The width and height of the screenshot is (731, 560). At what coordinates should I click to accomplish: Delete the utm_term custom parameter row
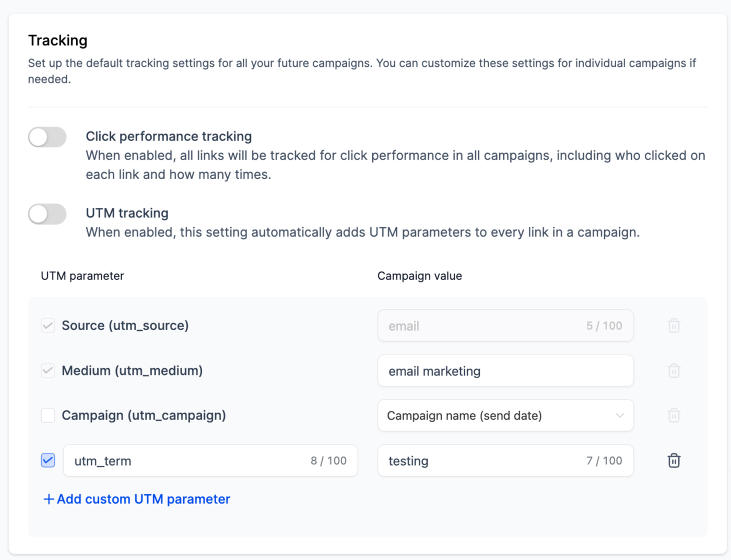(674, 461)
